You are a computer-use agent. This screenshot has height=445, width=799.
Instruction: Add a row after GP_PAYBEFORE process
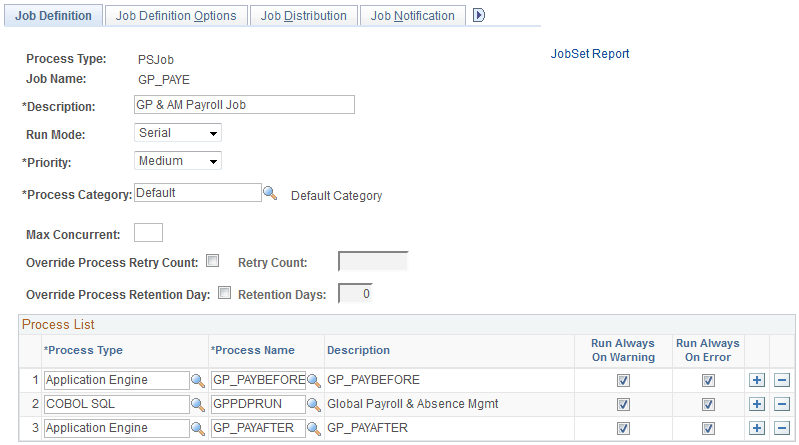point(757,380)
